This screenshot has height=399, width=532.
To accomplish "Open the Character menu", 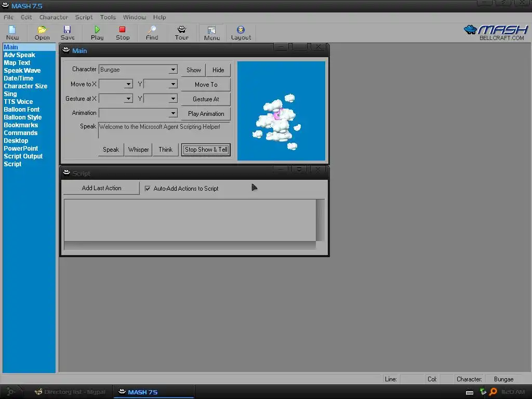I will (x=54, y=17).
